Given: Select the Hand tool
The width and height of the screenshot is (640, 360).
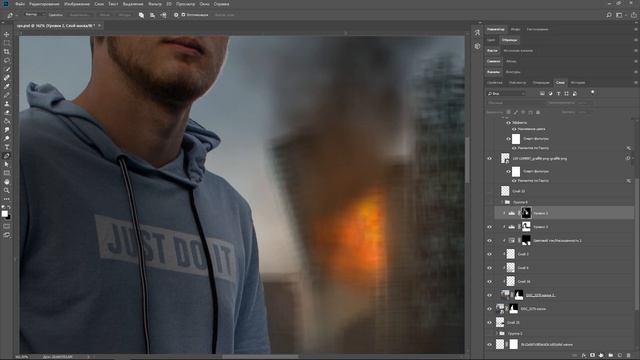Looking at the screenshot, I should click(x=7, y=182).
